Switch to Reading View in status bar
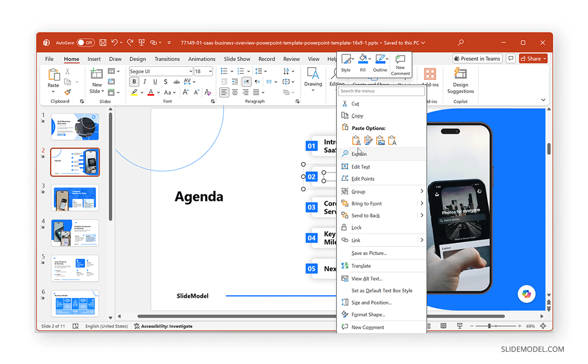The width and height of the screenshot is (588, 364). click(443, 326)
